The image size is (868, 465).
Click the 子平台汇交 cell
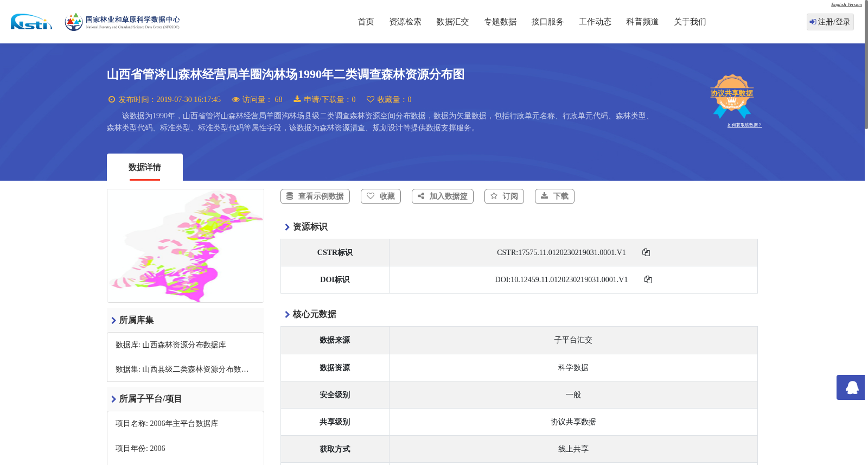(573, 340)
